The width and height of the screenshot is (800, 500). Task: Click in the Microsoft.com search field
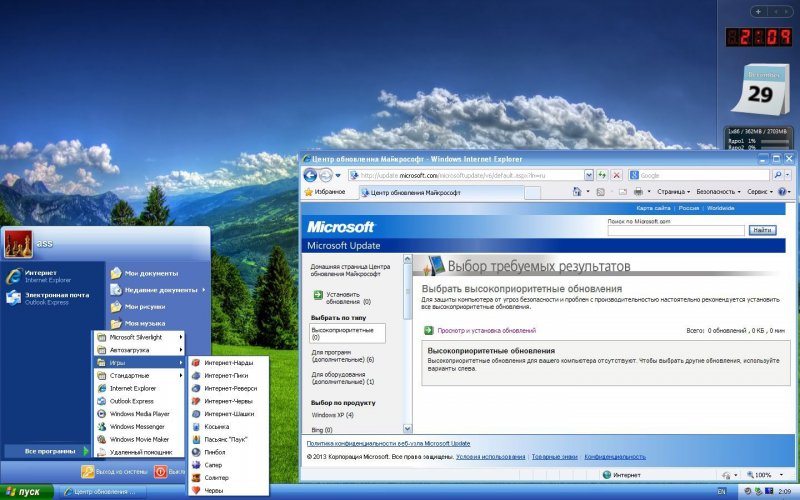[676, 231]
